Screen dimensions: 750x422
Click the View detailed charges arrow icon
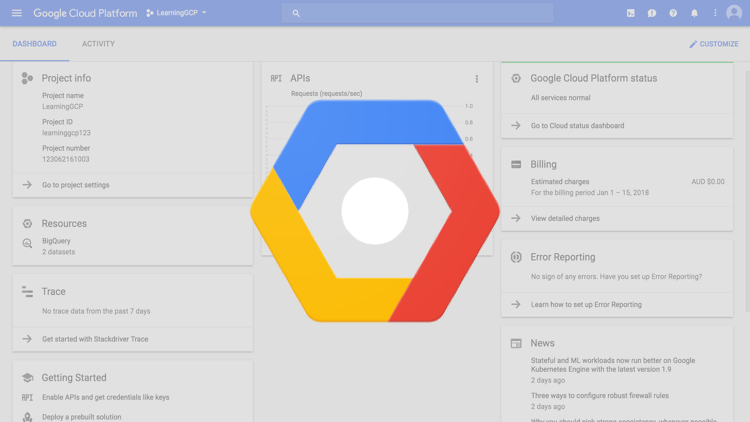point(516,218)
